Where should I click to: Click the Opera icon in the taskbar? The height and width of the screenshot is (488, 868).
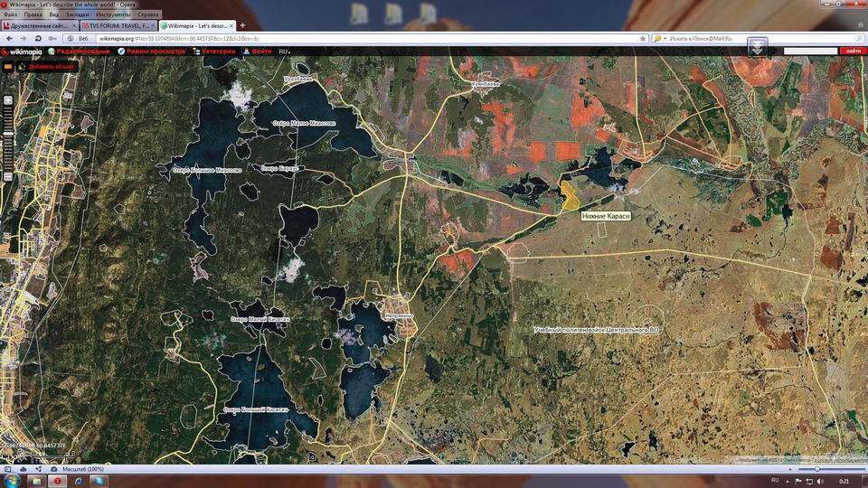click(58, 481)
